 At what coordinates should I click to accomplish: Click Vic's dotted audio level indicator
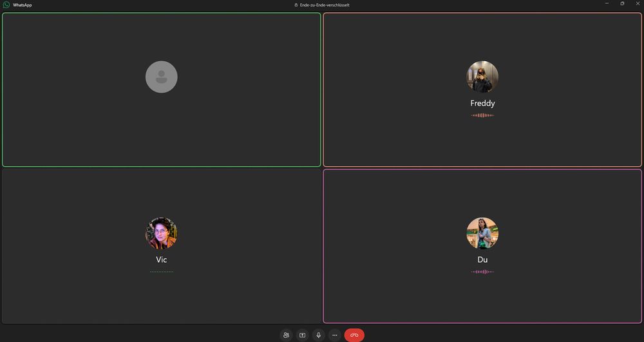click(162, 272)
